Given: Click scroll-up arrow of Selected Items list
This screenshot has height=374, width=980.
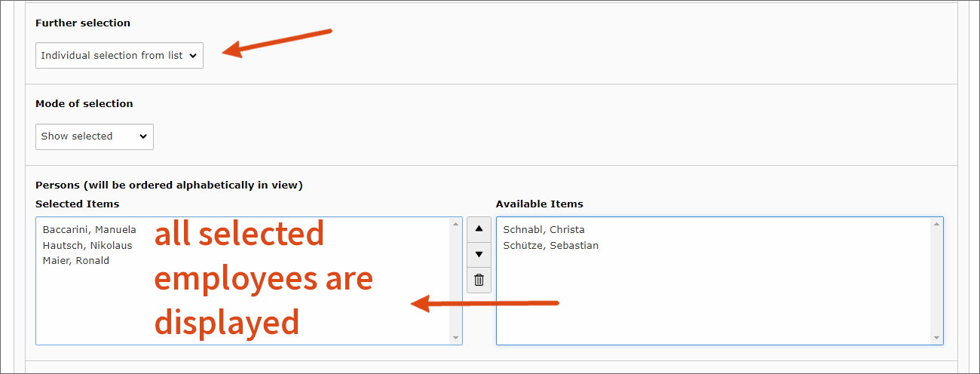Looking at the screenshot, I should (x=455, y=224).
